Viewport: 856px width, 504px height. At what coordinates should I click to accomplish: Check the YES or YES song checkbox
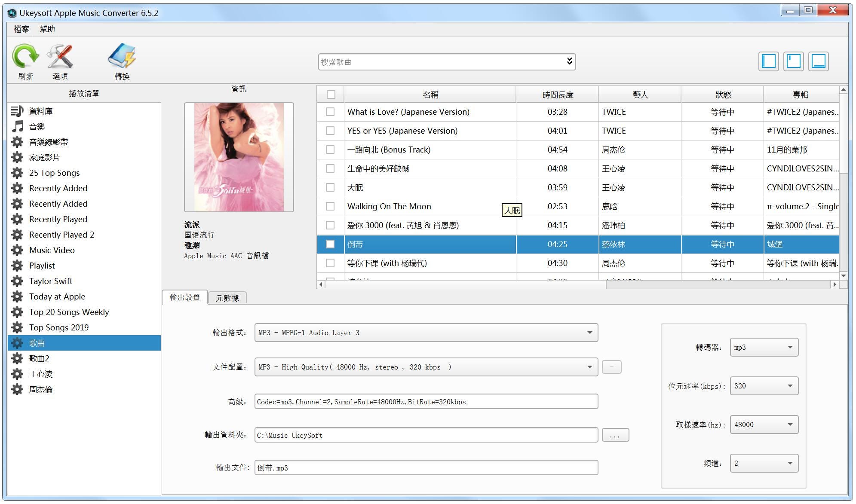[330, 131]
